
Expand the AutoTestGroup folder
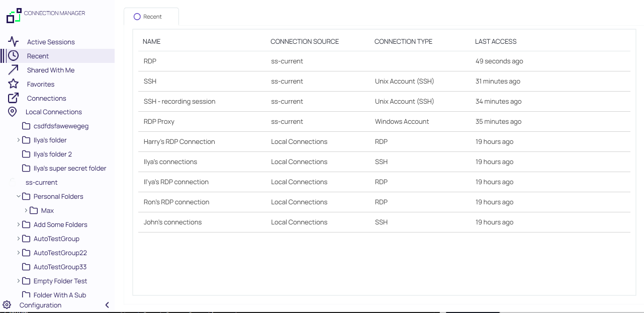pyautogui.click(x=19, y=239)
